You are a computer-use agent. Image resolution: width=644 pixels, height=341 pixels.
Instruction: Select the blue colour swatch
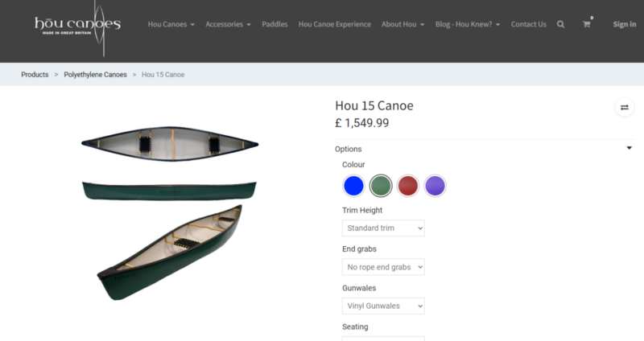353,186
